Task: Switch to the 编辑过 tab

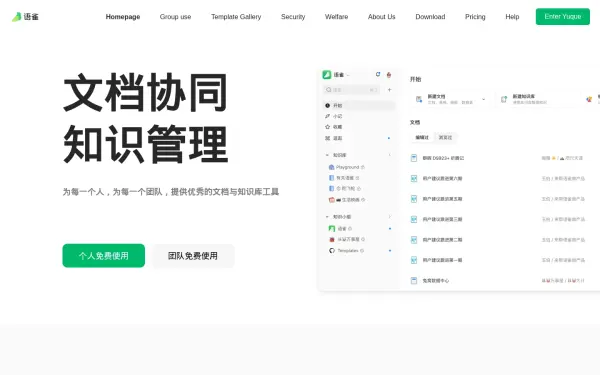Action: coord(422,137)
